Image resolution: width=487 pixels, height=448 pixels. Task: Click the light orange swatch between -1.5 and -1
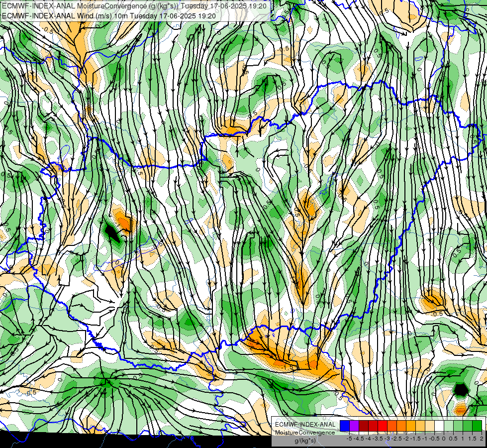tap(420, 426)
